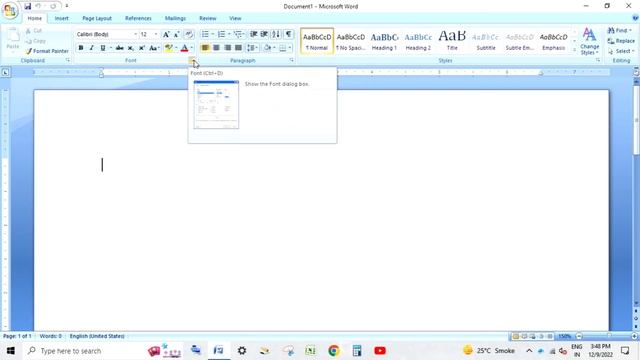640x360 pixels.
Task: Clear formatting with the eraser icon
Action: 189,34
